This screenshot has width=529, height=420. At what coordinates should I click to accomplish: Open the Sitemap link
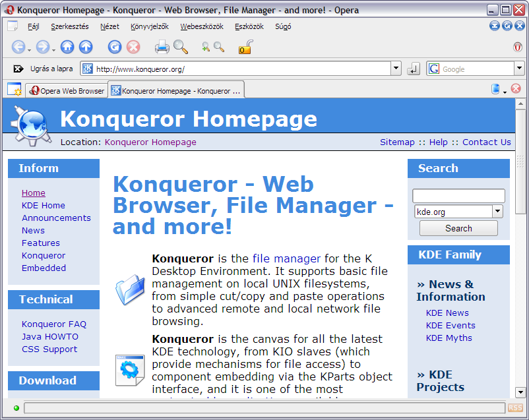(397, 142)
